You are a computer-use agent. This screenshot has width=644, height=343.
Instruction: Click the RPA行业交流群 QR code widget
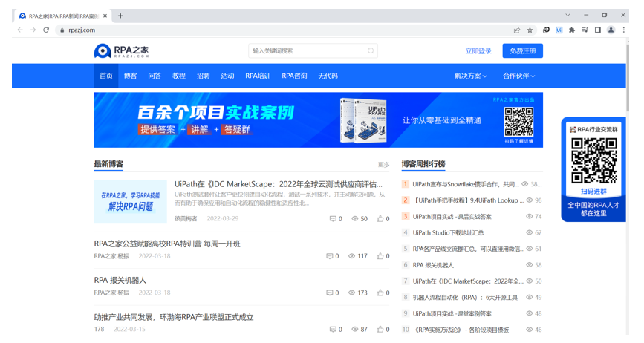click(x=593, y=169)
